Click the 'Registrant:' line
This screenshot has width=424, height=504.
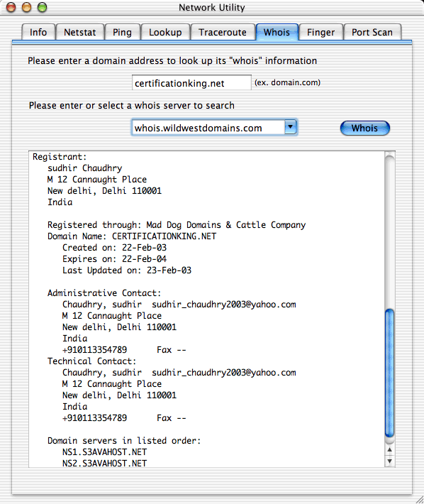click(60, 157)
